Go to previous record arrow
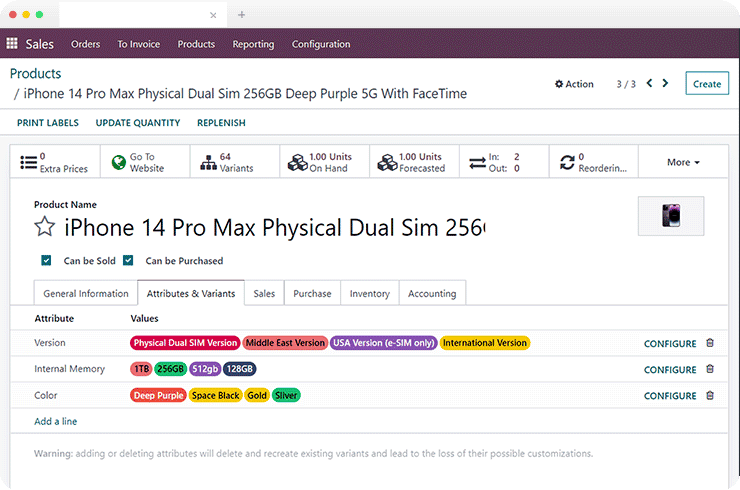This screenshot has height=490, width=740. coord(649,84)
